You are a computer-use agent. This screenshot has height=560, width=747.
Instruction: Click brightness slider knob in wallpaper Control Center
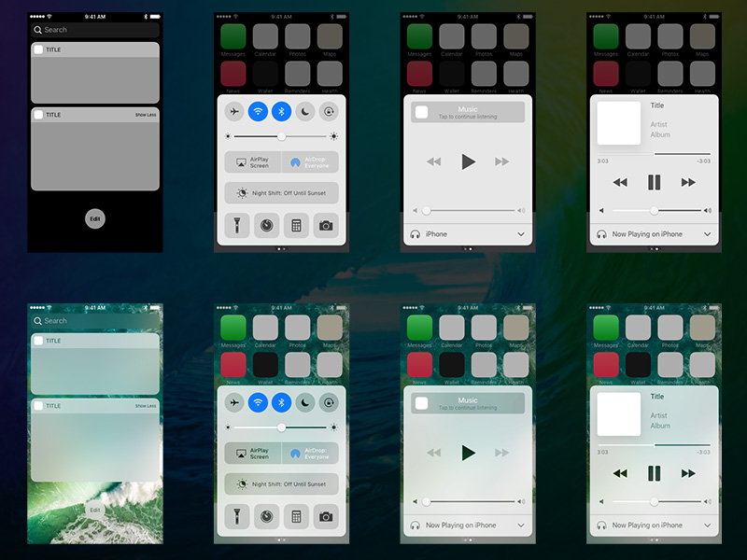(282, 427)
